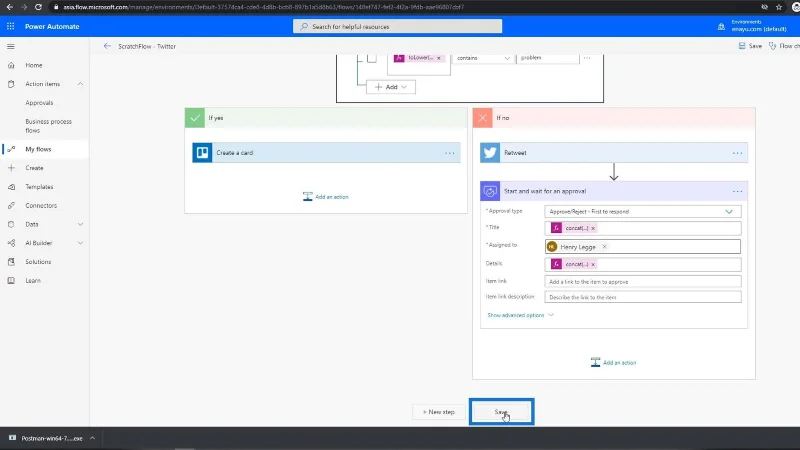
Task: Click the AI Builder icon
Action: coord(11,243)
